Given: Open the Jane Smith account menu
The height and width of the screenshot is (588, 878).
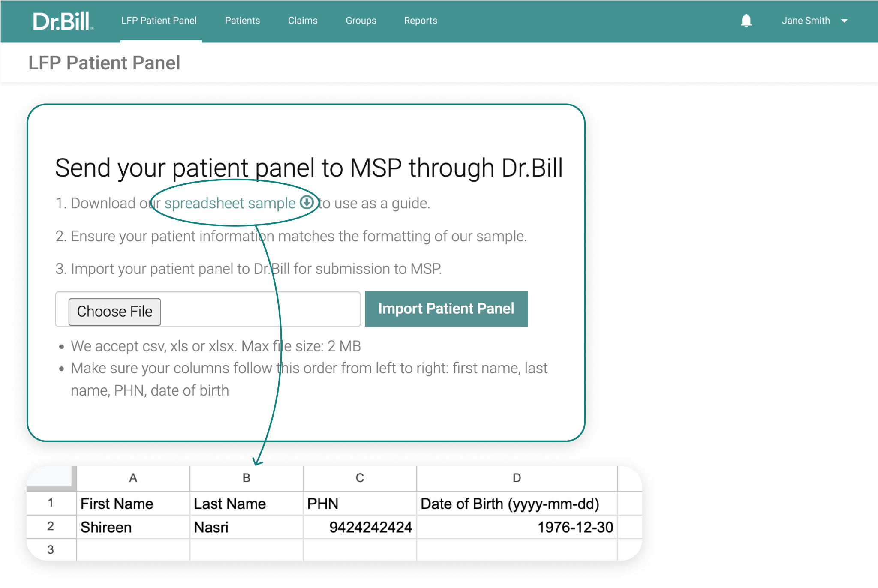Looking at the screenshot, I should click(x=815, y=21).
